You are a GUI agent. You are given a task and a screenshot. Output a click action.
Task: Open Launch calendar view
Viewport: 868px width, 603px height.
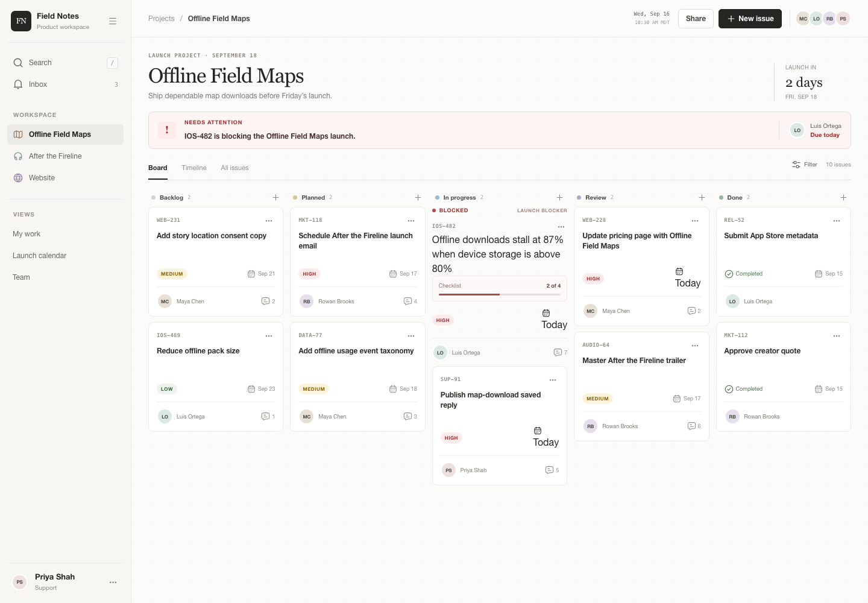click(65, 256)
